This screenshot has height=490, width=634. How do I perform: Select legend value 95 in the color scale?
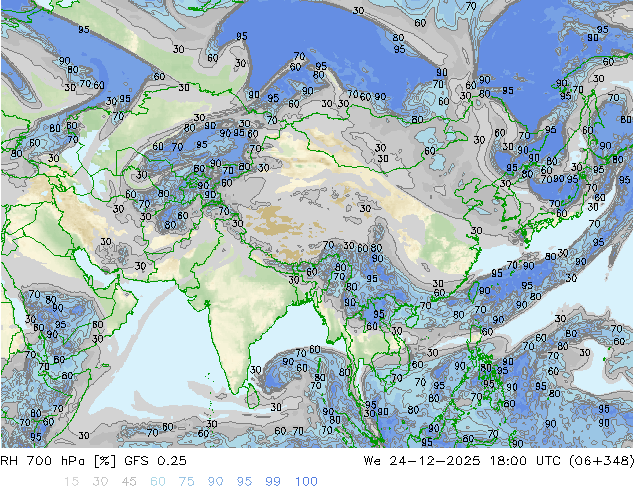pyautogui.click(x=244, y=482)
